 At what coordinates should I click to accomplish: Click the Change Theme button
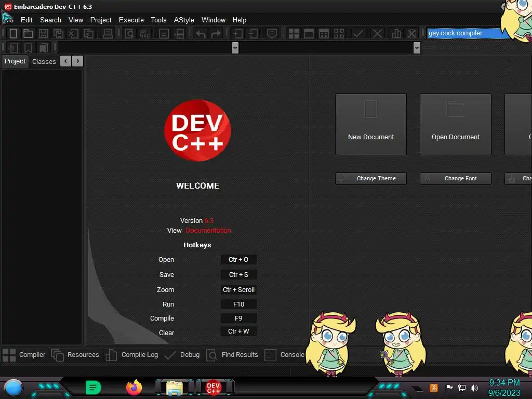371,179
